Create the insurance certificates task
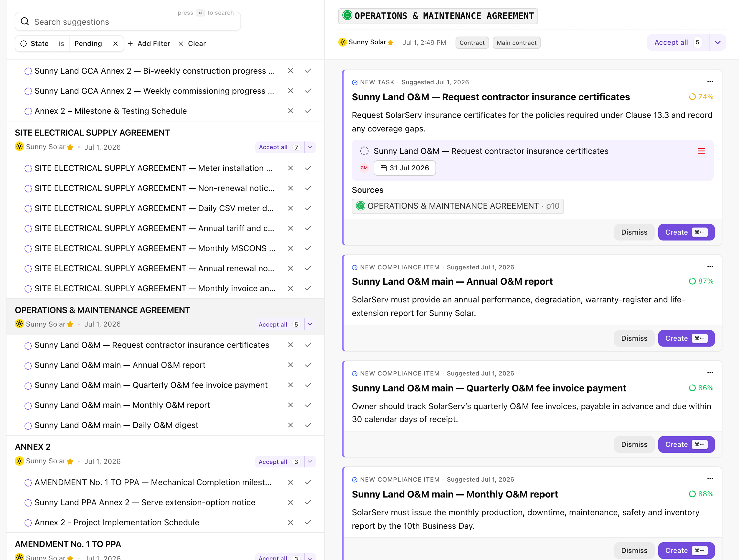 click(686, 232)
